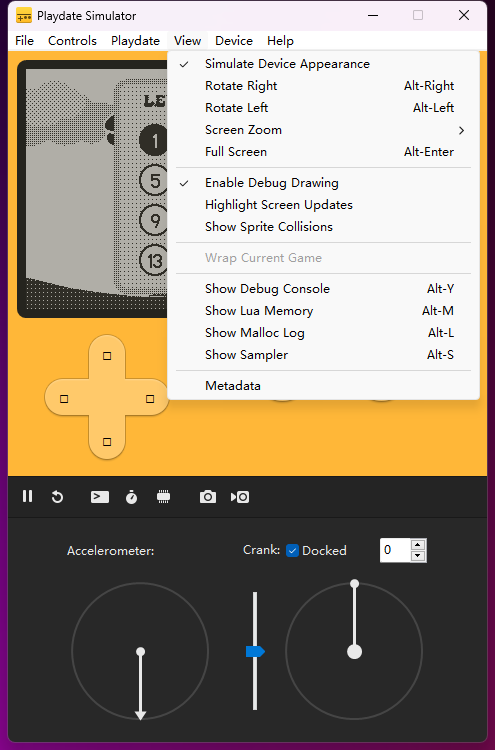
Task: Push the D-pad left button
Action: point(64,399)
